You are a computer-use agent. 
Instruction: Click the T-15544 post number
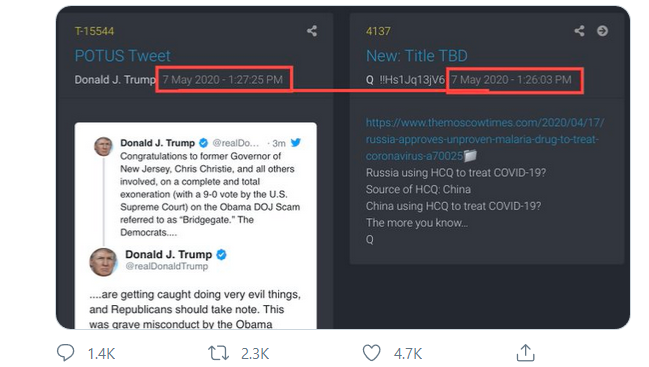pos(94,31)
